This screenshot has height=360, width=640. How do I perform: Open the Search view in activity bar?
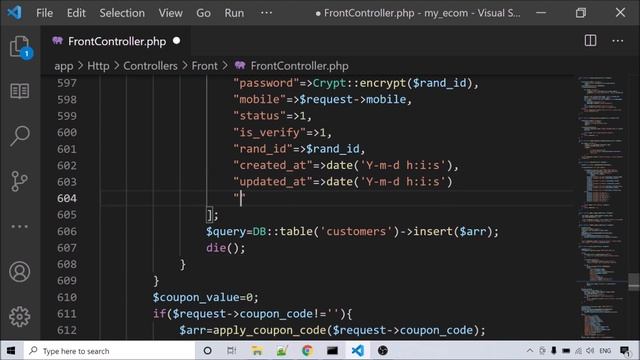[x=20, y=136]
